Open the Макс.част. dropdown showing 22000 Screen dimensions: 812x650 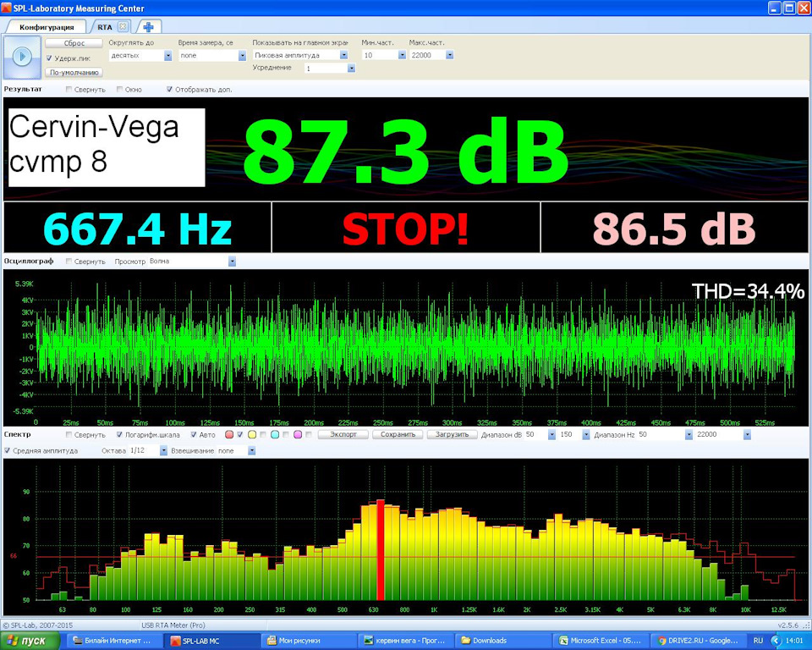[x=449, y=55]
